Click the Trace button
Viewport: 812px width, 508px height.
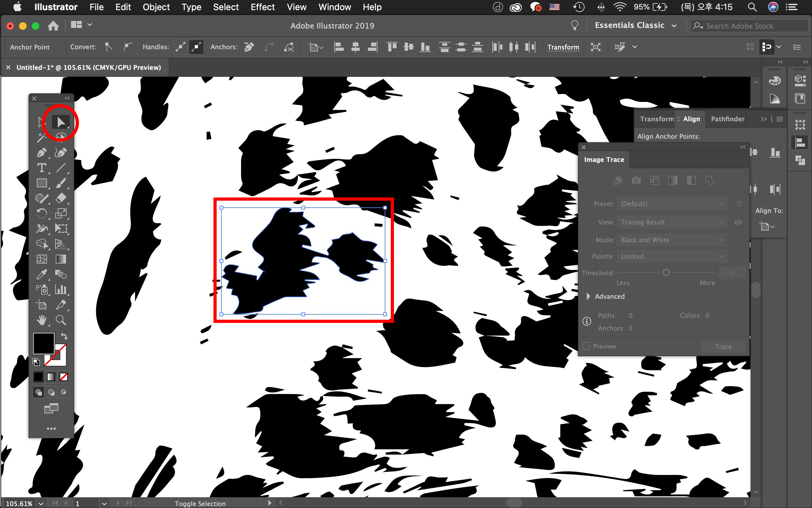click(723, 346)
